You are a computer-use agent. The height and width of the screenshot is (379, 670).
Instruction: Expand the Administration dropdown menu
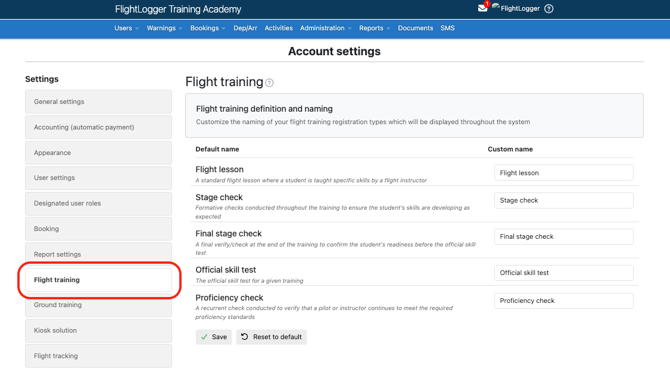[326, 28]
